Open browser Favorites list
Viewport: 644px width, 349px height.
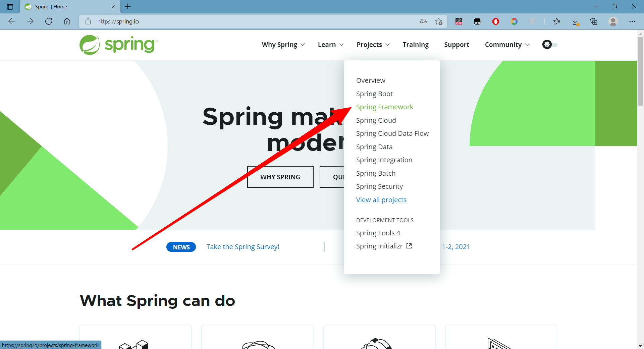pos(557,21)
